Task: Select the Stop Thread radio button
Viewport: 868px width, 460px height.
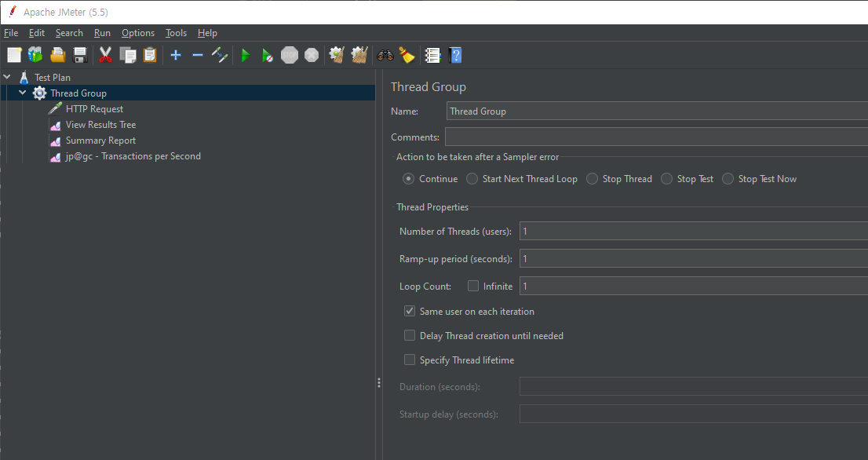Action: 592,179
